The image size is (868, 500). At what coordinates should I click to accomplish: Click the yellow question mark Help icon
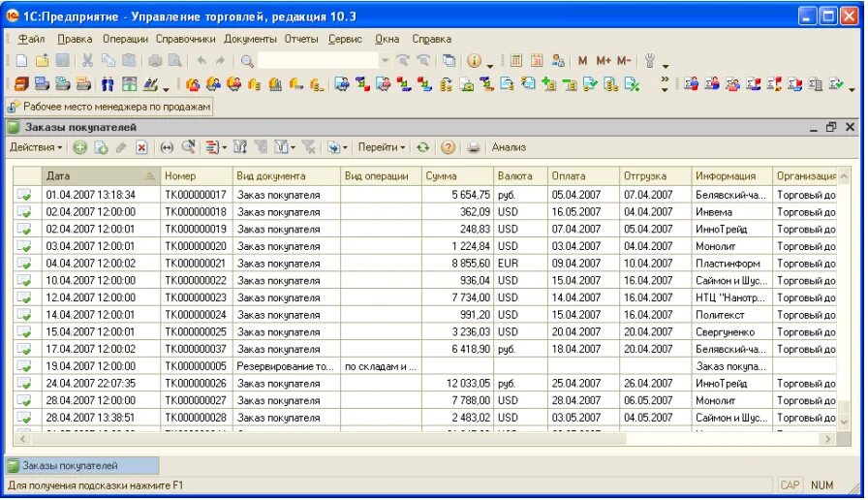coord(448,147)
